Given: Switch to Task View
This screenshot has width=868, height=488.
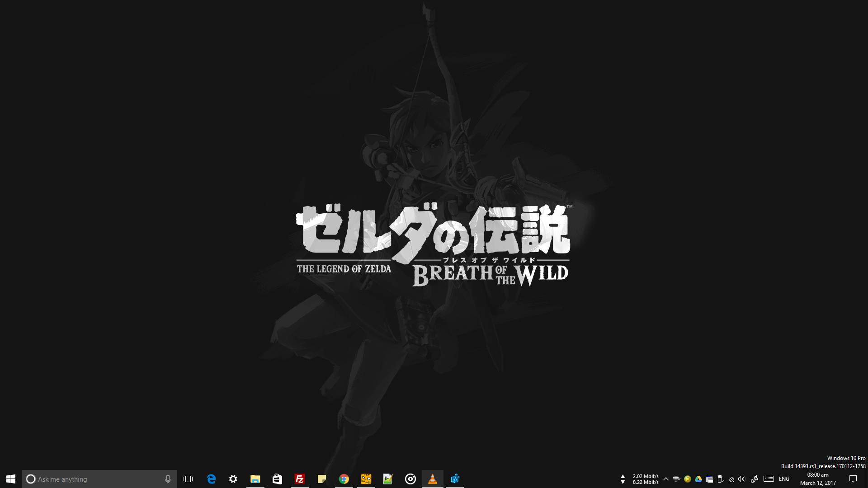Looking at the screenshot, I should click(188, 479).
